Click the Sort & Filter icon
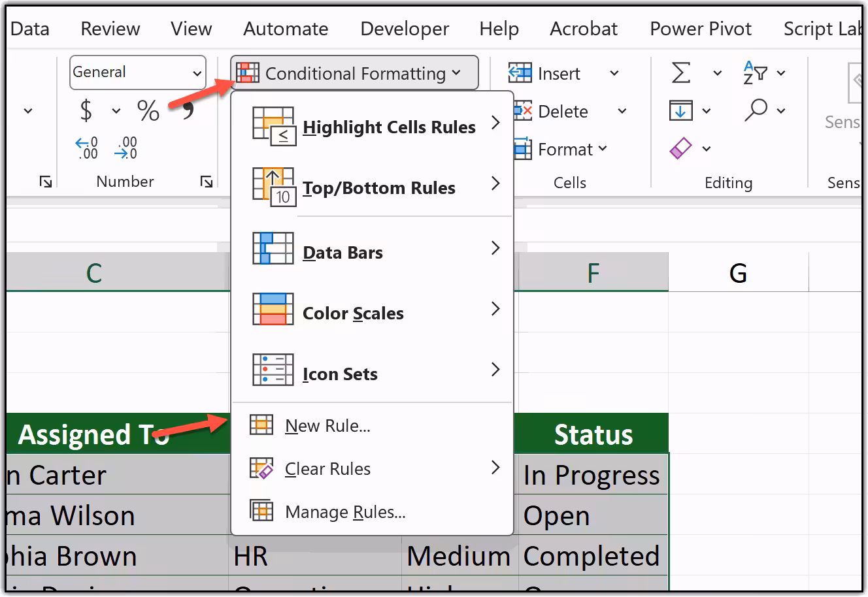This screenshot has height=597, width=868. [756, 72]
